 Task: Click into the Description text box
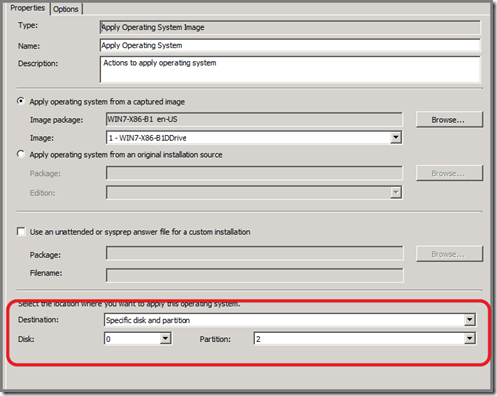(290, 69)
